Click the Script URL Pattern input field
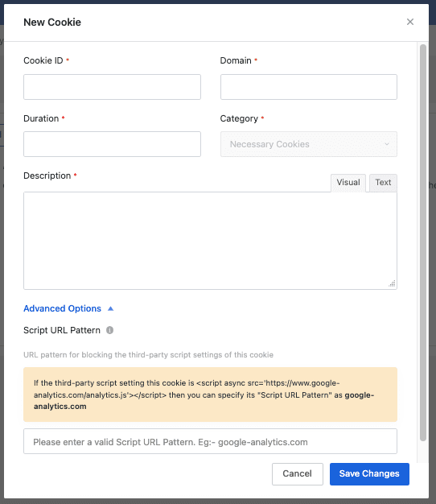 coord(210,441)
